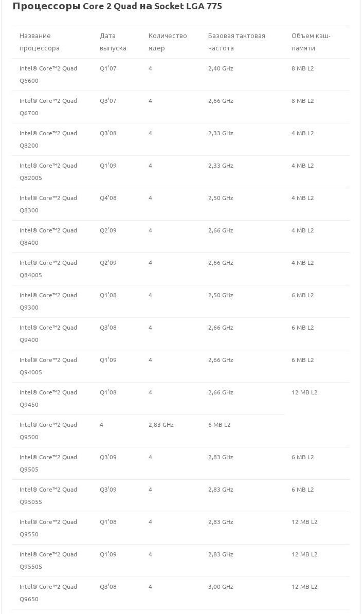
Task: Click the Q3'07 release date cell
Action: [108, 101]
